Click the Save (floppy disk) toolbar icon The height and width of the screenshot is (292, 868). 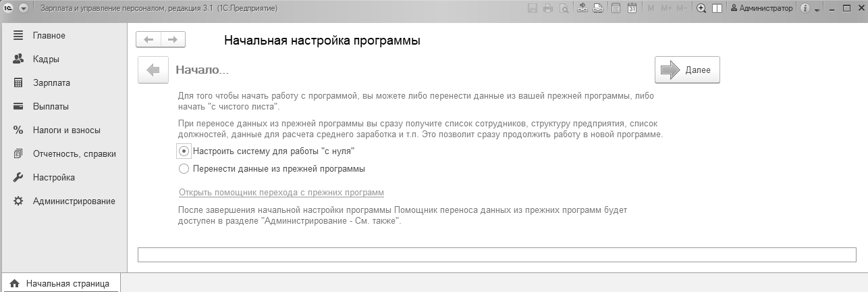click(532, 9)
